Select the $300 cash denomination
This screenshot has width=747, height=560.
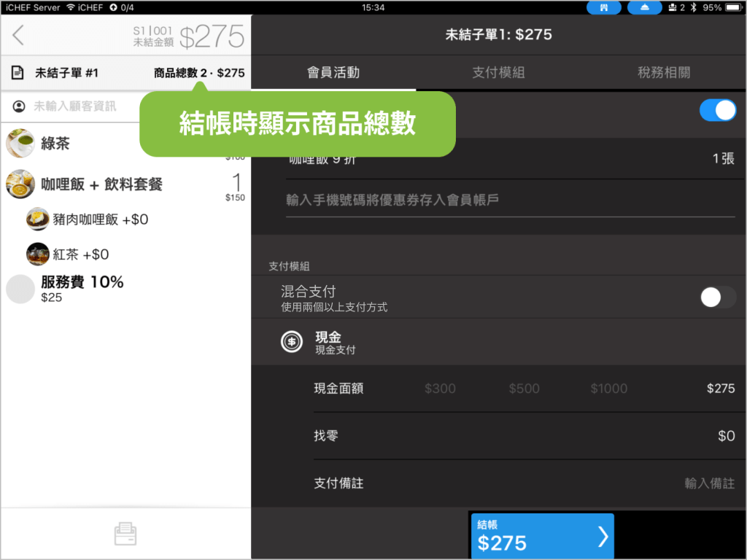440,389
